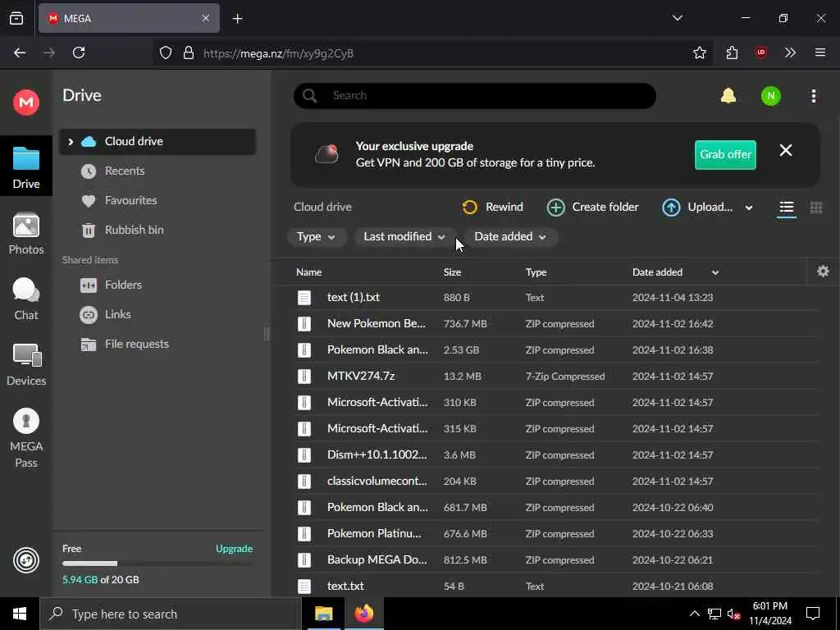
Task: Bookmark this page with star icon
Action: (x=699, y=52)
